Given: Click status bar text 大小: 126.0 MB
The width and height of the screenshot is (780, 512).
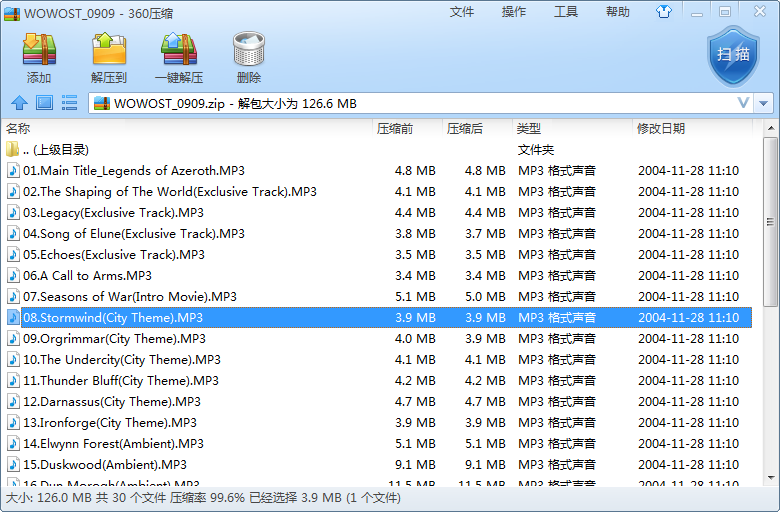Looking at the screenshot, I should click(x=49, y=498).
